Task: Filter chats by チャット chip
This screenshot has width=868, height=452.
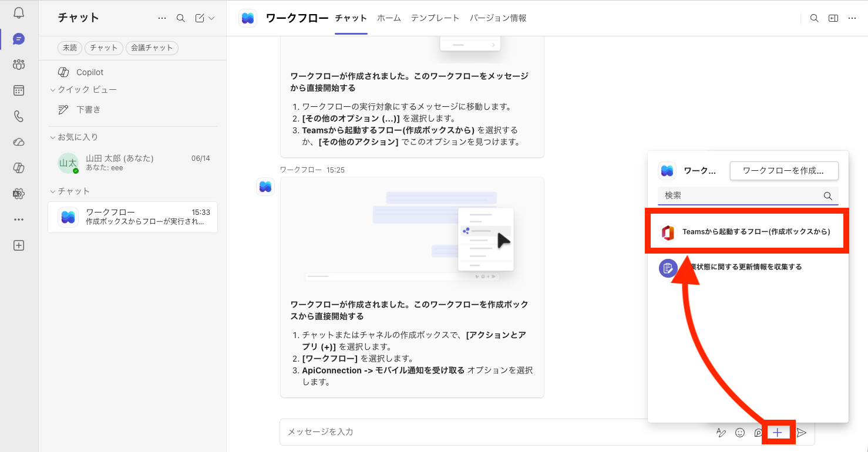Action: [104, 48]
